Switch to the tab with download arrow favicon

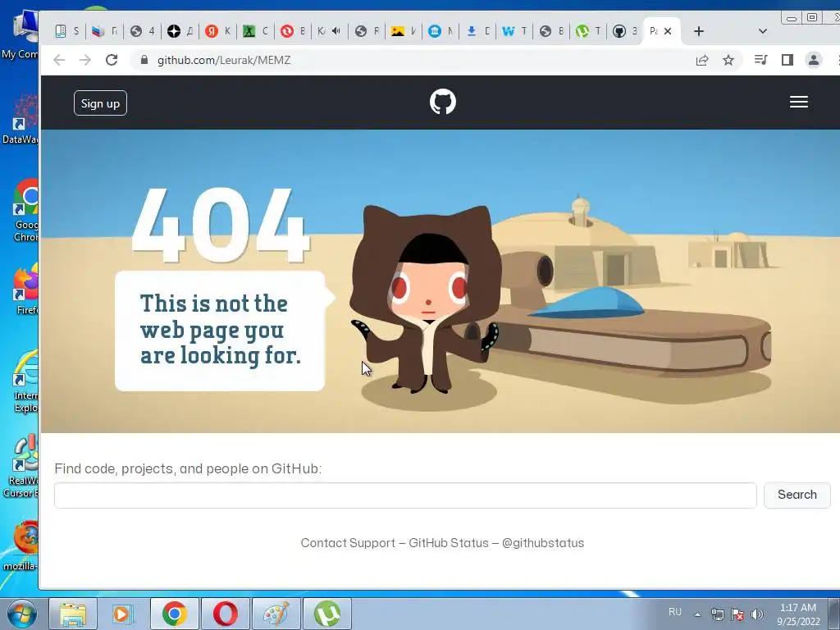click(477, 31)
